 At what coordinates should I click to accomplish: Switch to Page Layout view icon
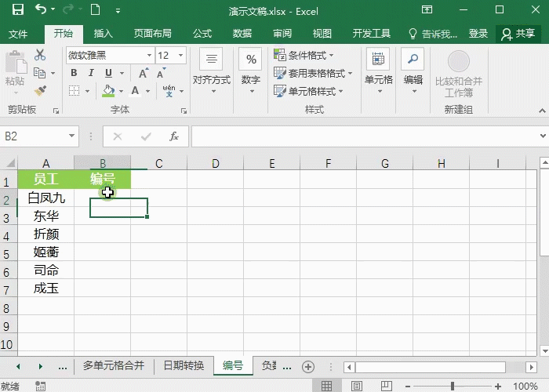click(356, 386)
